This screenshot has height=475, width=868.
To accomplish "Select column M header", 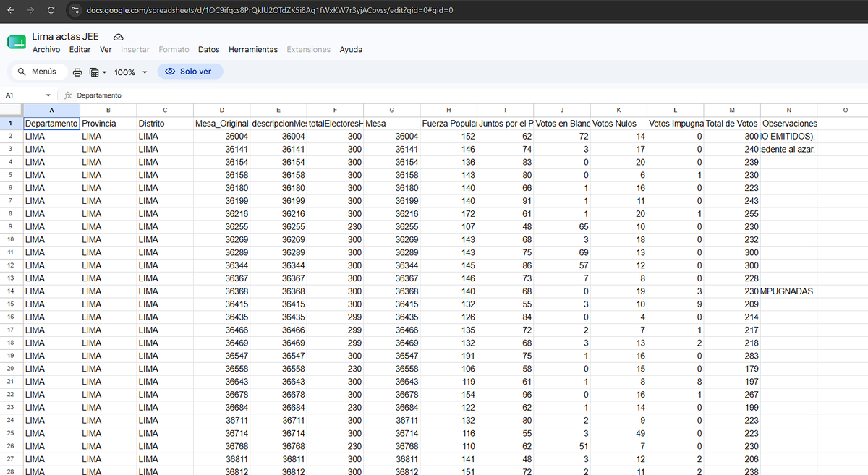I will [732, 110].
